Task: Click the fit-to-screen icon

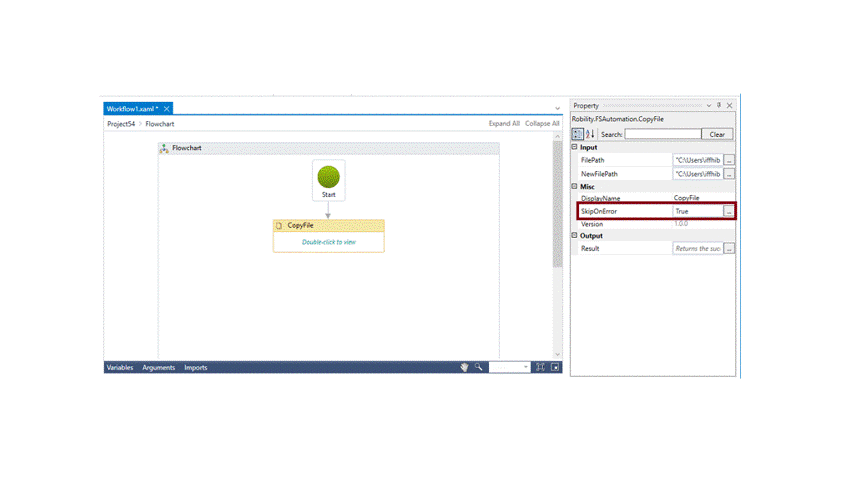Action: 540,367
